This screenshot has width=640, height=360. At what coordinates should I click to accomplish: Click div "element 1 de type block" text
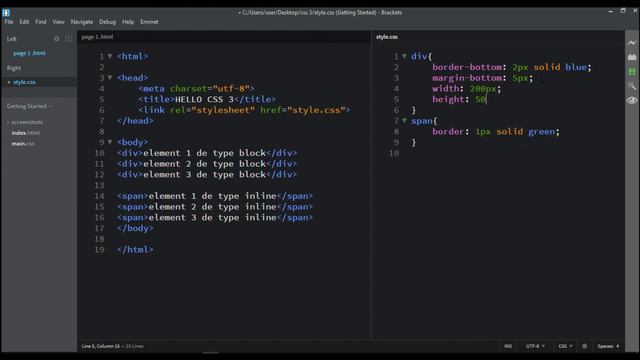204,153
